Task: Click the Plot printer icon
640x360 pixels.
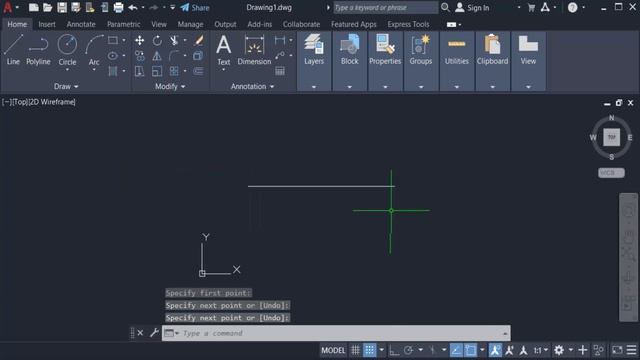Action: click(118, 7)
